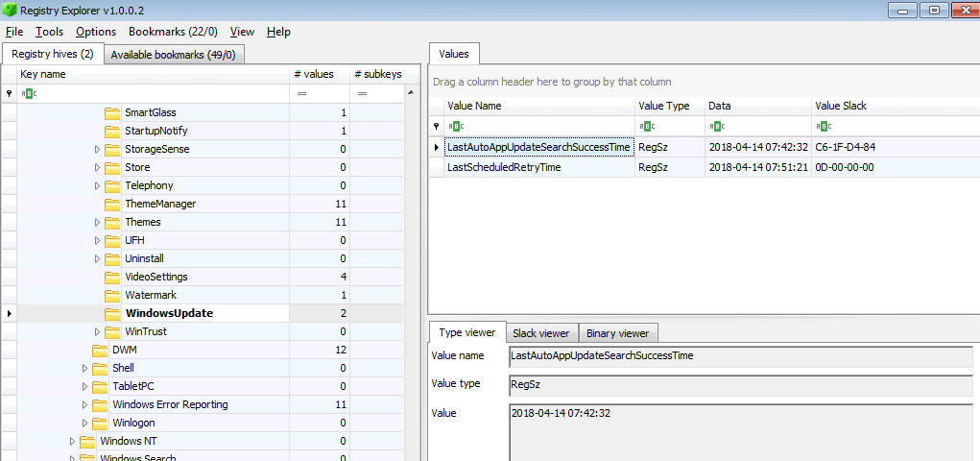Click the Themes folder icon
The image size is (980, 461).
point(112,222)
